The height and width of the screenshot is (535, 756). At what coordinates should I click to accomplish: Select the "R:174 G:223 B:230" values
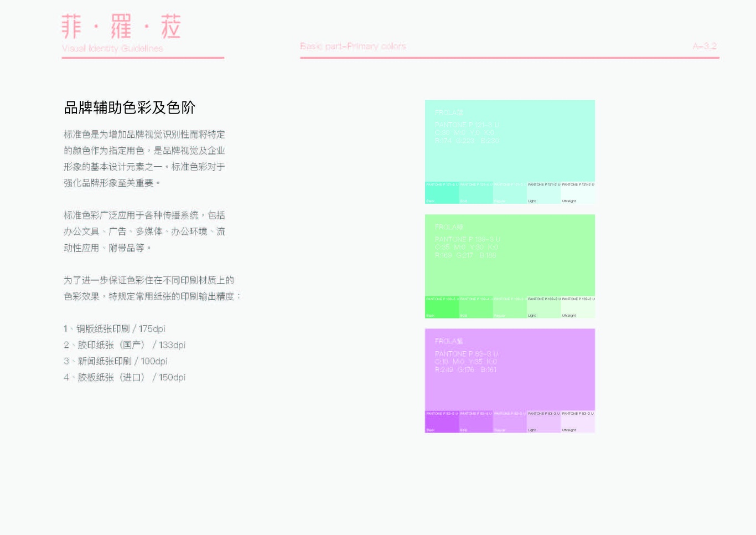[x=467, y=141]
